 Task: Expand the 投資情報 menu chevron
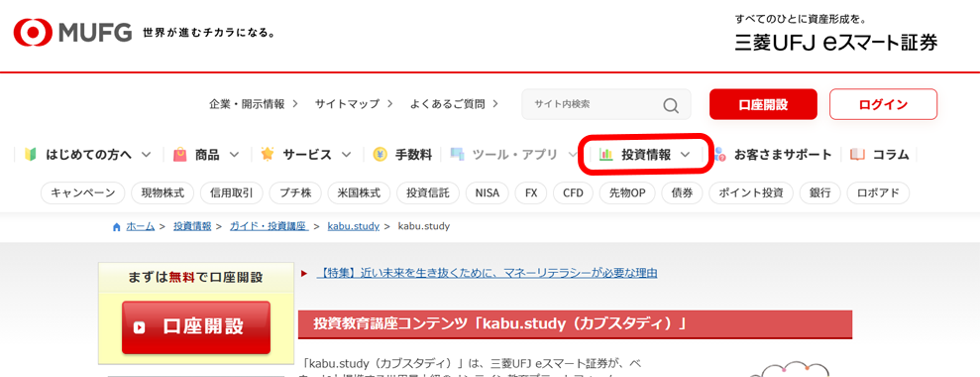(685, 155)
